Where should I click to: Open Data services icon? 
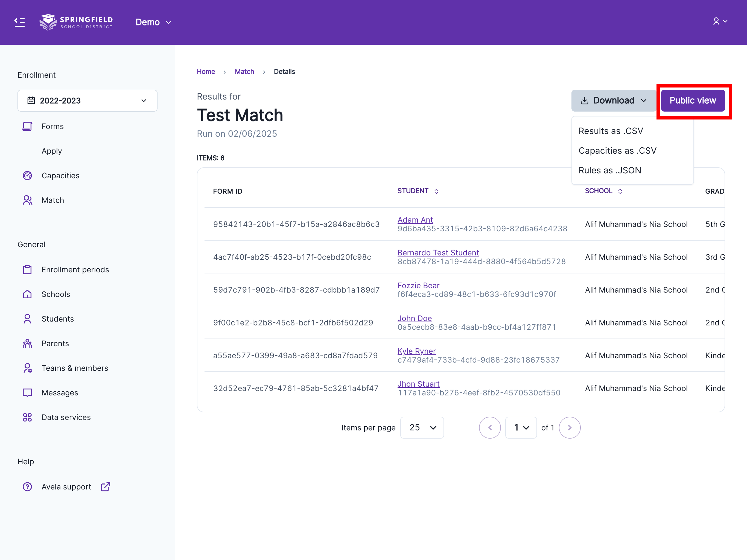tap(27, 417)
